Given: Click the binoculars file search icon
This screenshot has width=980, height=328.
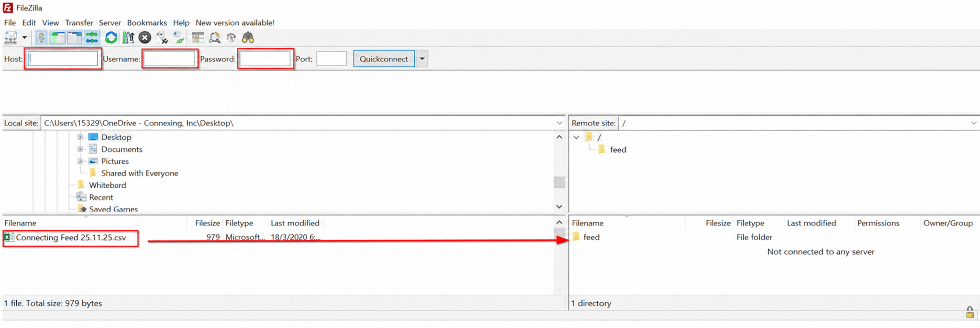Looking at the screenshot, I should tap(248, 37).
